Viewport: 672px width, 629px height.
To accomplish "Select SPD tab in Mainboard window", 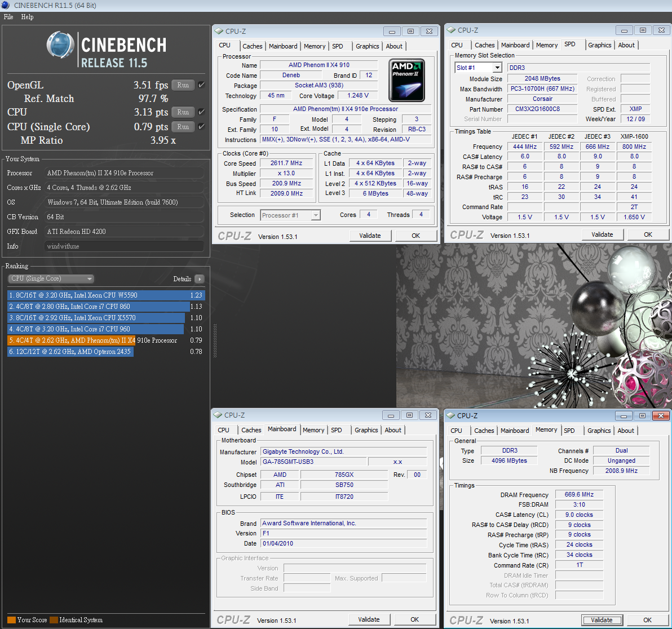I will tap(337, 430).
